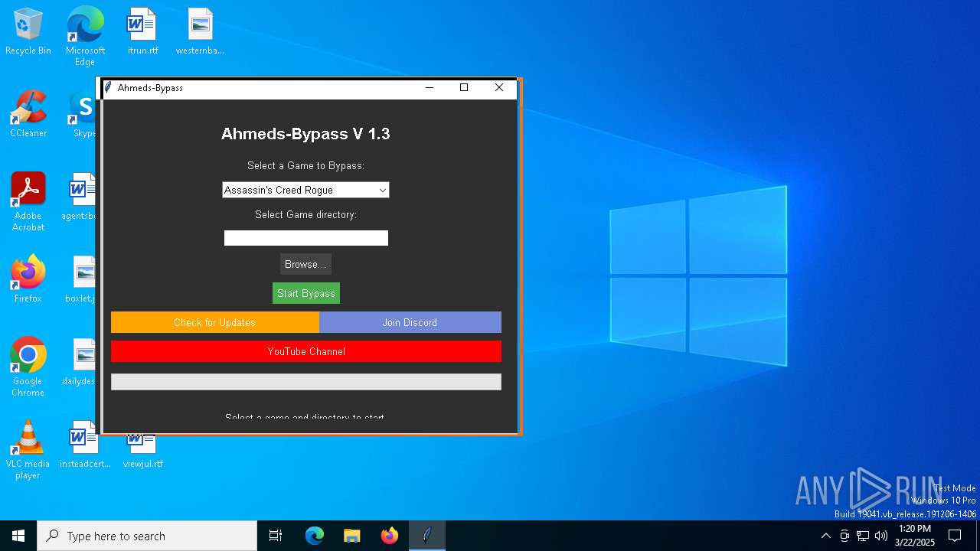
Task: Open VLC media player shortcut
Action: pos(28,450)
